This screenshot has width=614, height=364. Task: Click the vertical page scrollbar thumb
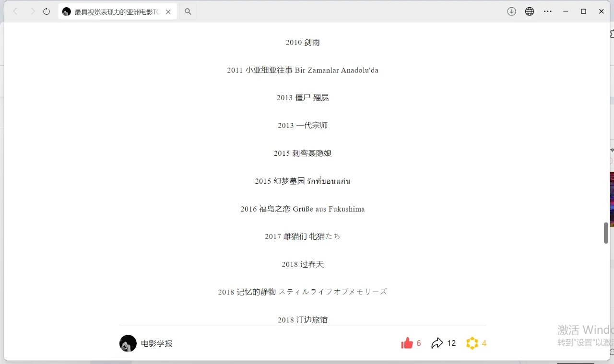(x=606, y=233)
